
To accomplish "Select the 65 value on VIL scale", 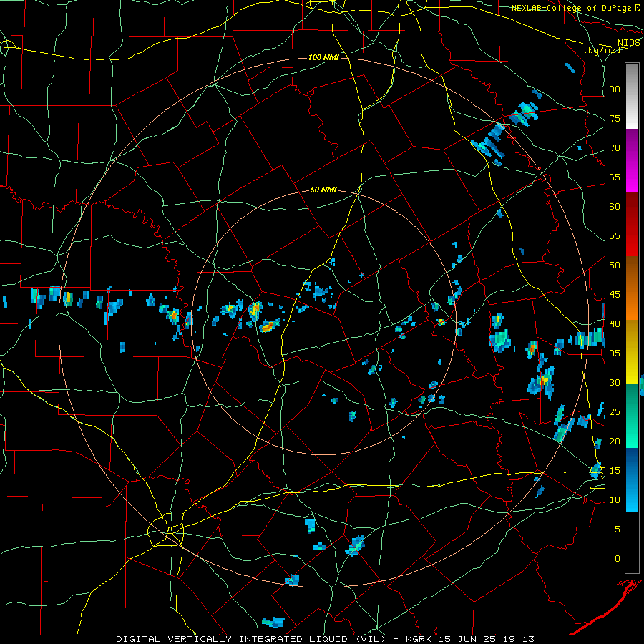I will [x=615, y=177].
